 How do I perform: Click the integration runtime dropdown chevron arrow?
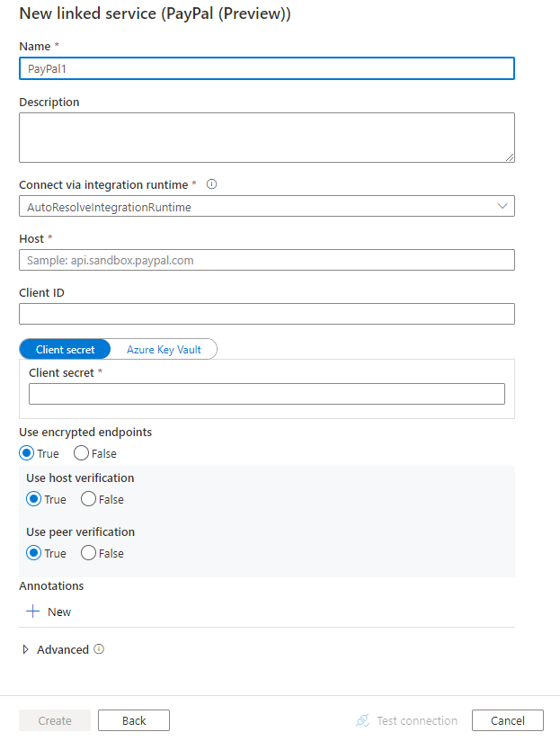point(503,206)
